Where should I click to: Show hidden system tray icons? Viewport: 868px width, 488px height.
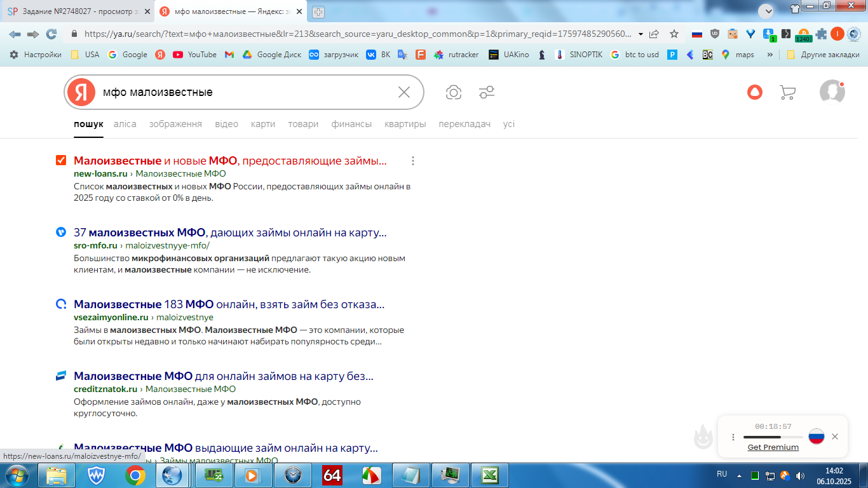(x=739, y=475)
